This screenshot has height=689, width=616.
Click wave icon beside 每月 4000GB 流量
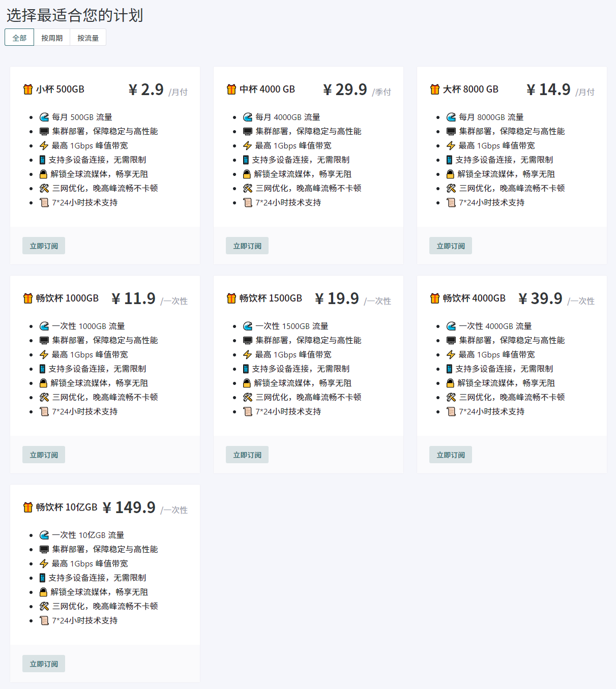pos(248,117)
